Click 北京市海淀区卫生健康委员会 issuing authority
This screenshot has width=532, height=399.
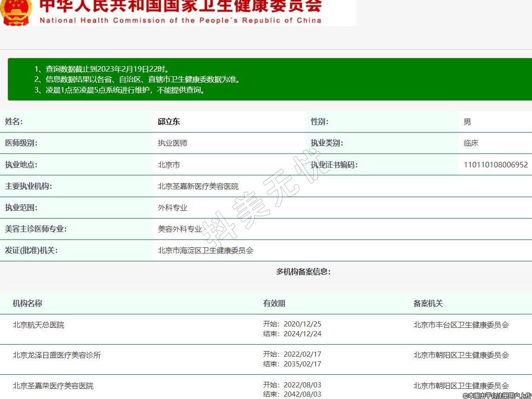click(x=205, y=250)
